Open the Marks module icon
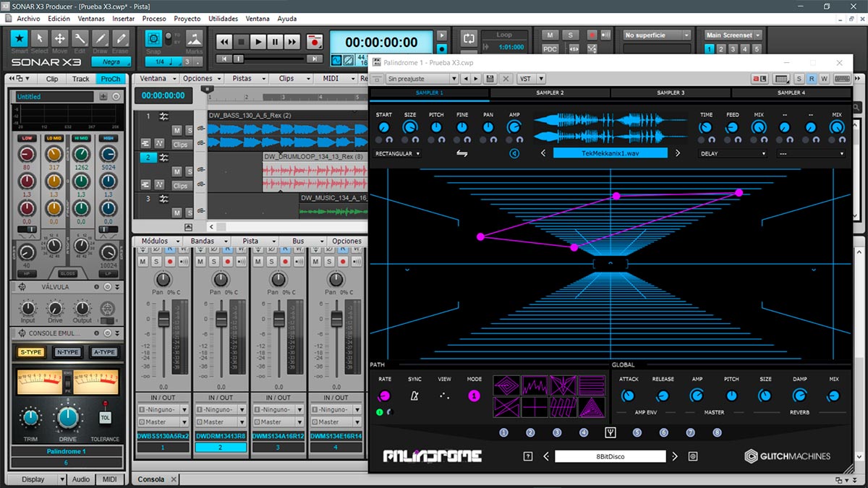The height and width of the screenshot is (488, 868). tap(194, 38)
